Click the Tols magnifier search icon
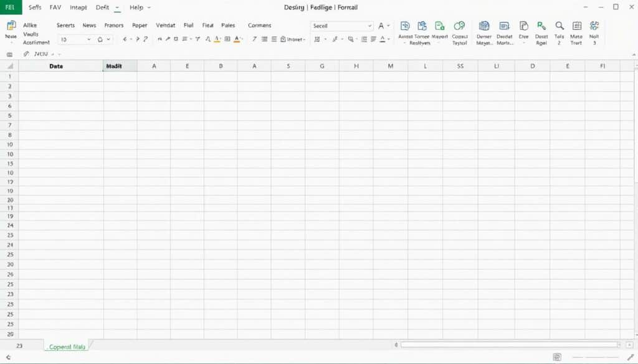 coord(559,26)
